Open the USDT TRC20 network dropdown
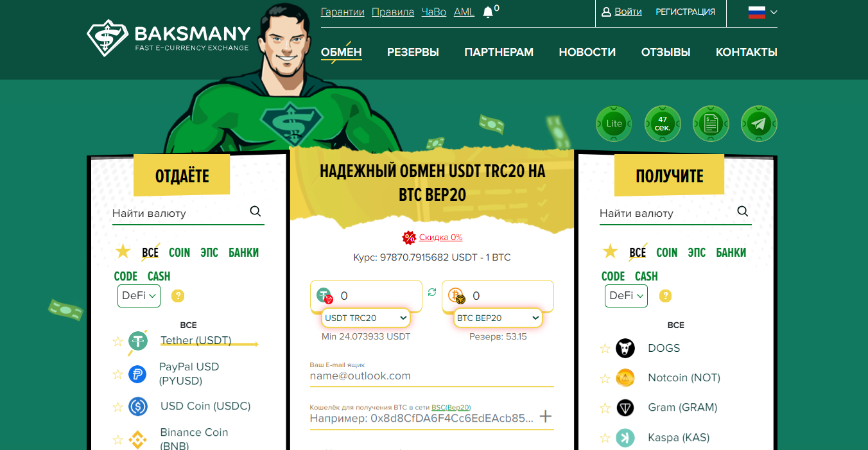Viewport: 868px width, 450px height. point(366,318)
